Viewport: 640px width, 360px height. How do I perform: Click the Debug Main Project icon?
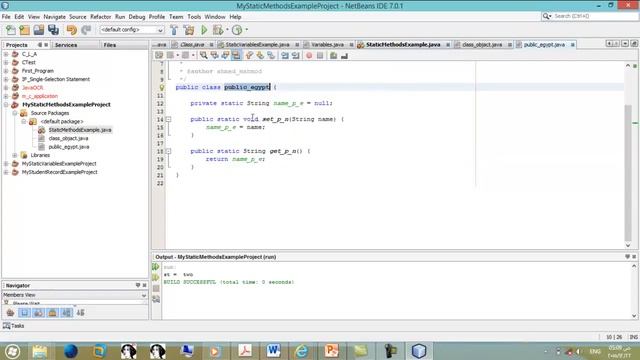[x=218, y=30]
